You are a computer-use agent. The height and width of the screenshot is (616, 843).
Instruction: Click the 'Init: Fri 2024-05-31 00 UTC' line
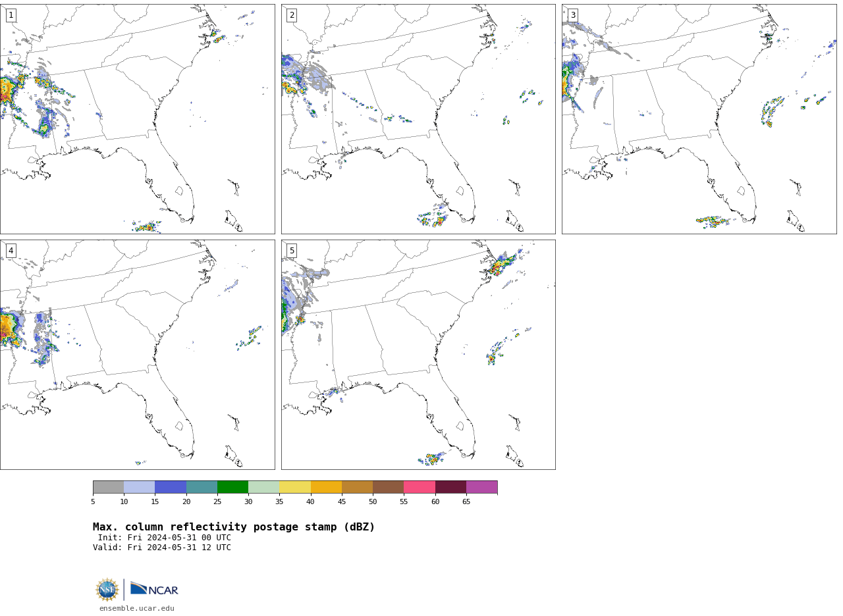pyautogui.click(x=165, y=538)
